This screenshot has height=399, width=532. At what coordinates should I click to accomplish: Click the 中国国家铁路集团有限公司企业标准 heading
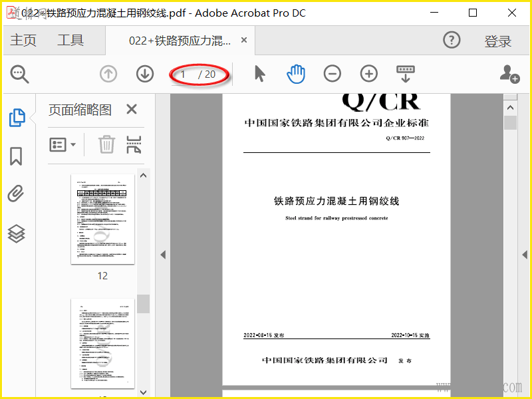(x=336, y=122)
